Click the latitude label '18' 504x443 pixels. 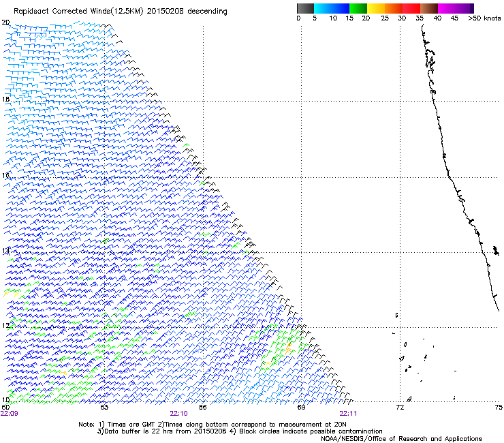pos(5,99)
